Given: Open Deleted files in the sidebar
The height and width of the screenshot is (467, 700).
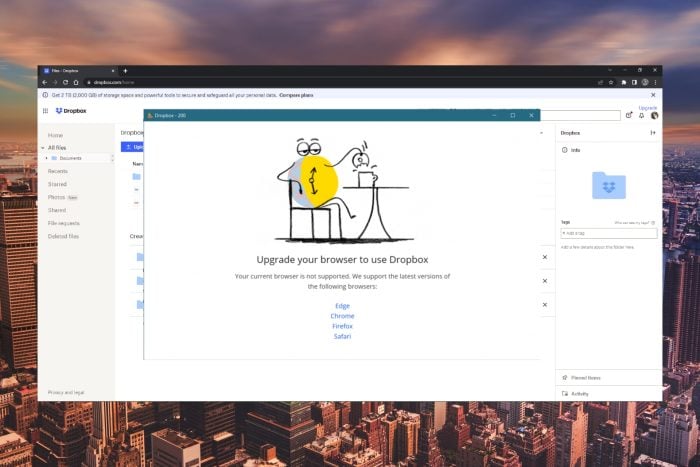Looking at the screenshot, I should click(63, 236).
